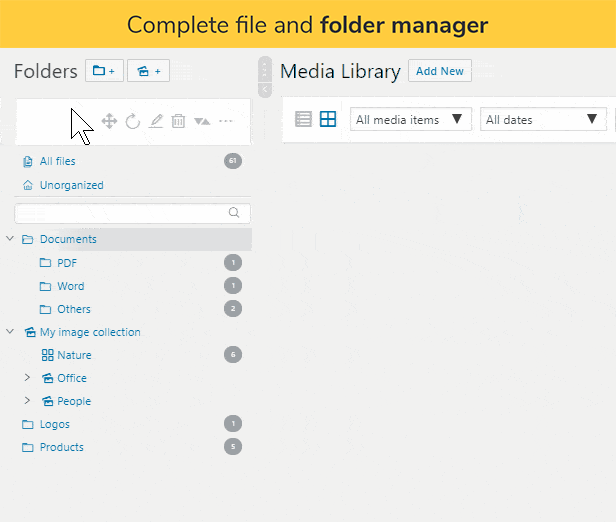
Task: Switch to list view mode
Action: [x=304, y=120]
